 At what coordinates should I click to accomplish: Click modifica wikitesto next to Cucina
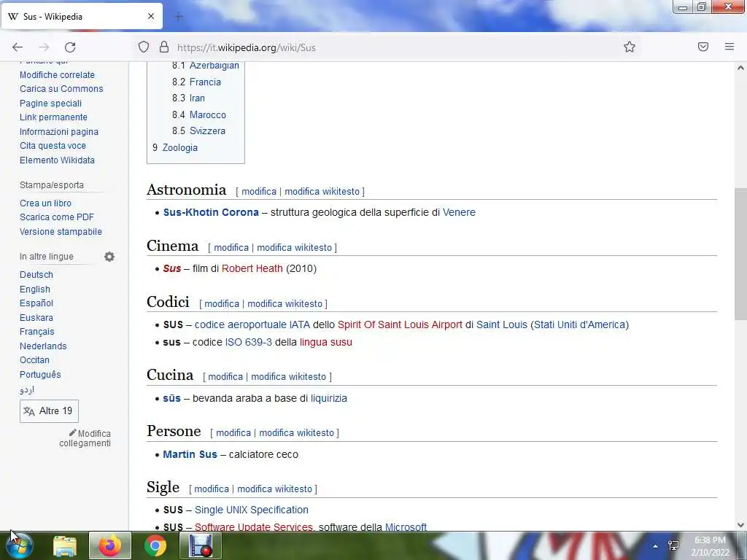(289, 377)
